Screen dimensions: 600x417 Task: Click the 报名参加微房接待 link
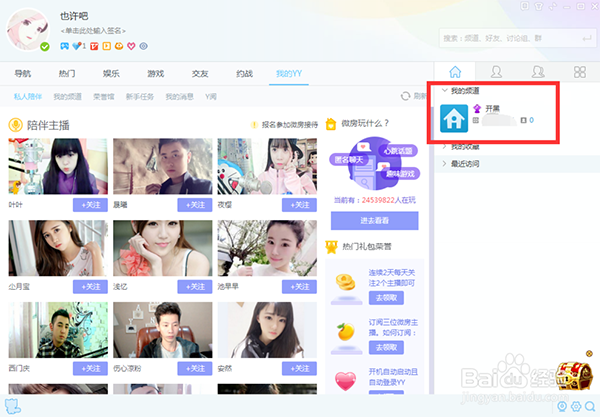click(290, 125)
